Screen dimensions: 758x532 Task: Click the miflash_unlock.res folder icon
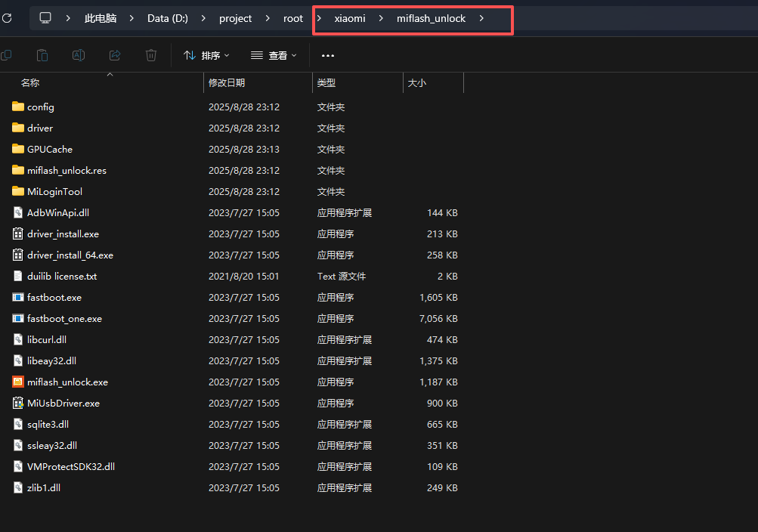coord(18,171)
